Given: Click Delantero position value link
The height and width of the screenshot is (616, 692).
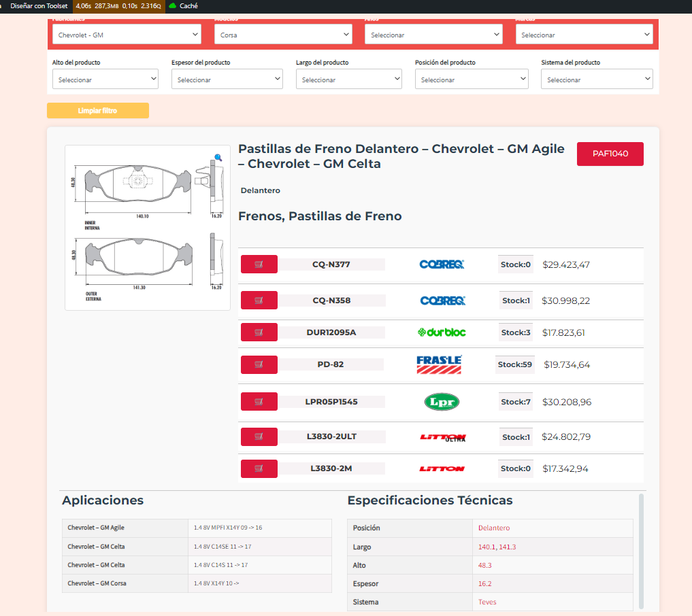Looking at the screenshot, I should tap(494, 528).
